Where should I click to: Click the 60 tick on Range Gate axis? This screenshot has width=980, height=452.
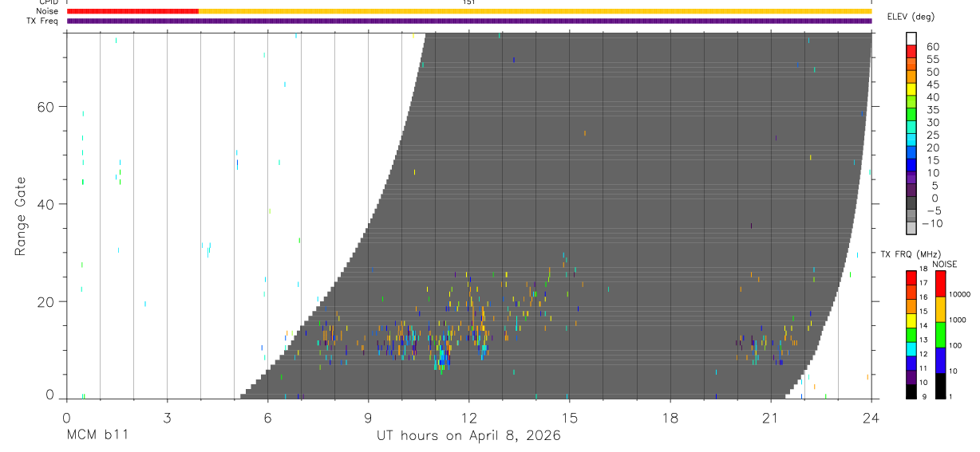coord(47,106)
